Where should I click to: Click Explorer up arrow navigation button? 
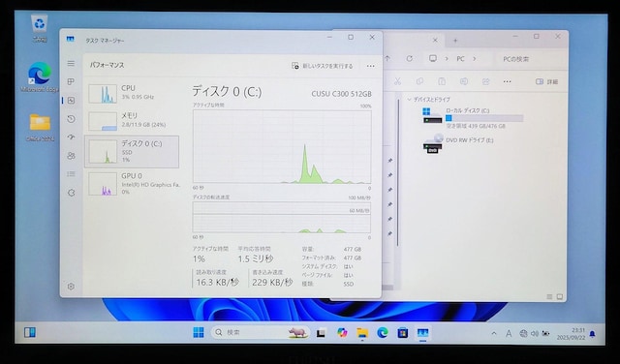387,58
